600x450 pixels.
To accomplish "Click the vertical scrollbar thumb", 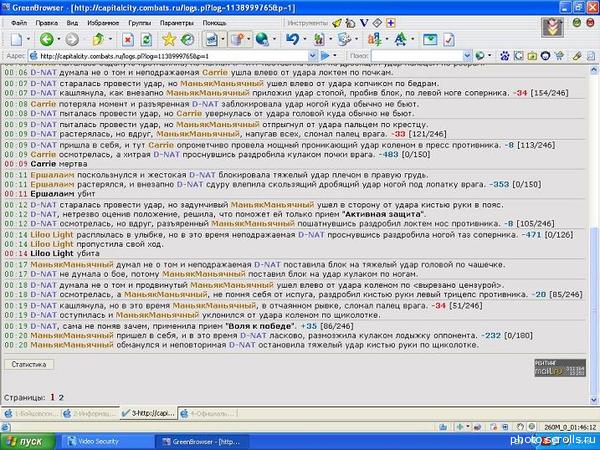I will (593, 310).
